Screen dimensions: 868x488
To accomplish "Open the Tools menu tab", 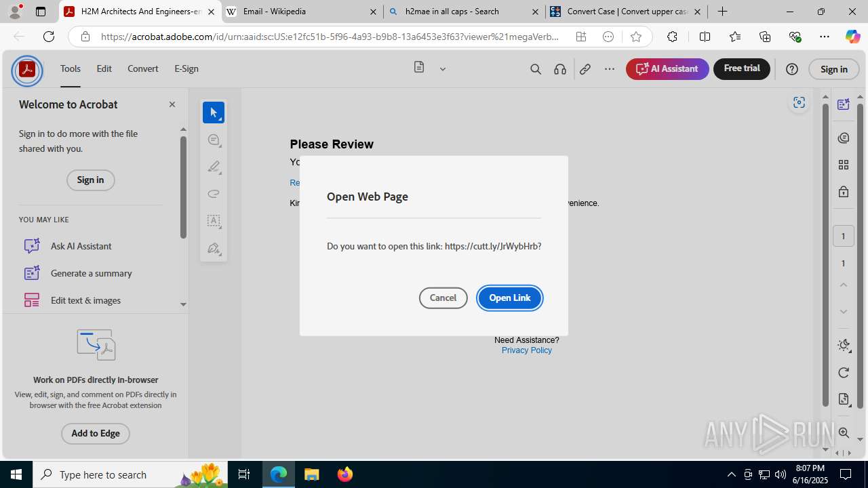I will (x=71, y=68).
